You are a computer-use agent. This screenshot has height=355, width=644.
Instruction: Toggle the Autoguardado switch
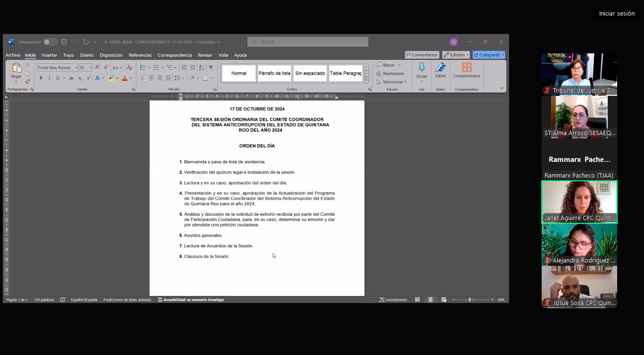50,42
